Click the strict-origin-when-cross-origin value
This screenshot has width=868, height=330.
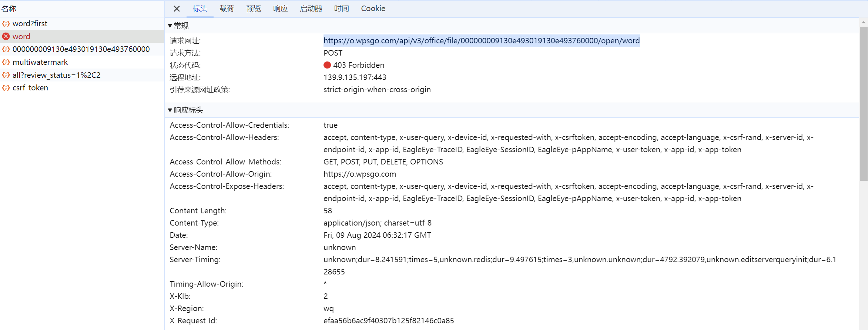point(377,90)
